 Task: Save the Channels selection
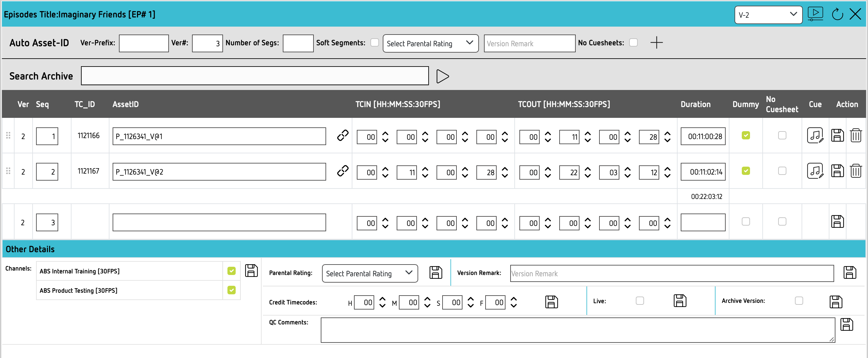(x=251, y=271)
